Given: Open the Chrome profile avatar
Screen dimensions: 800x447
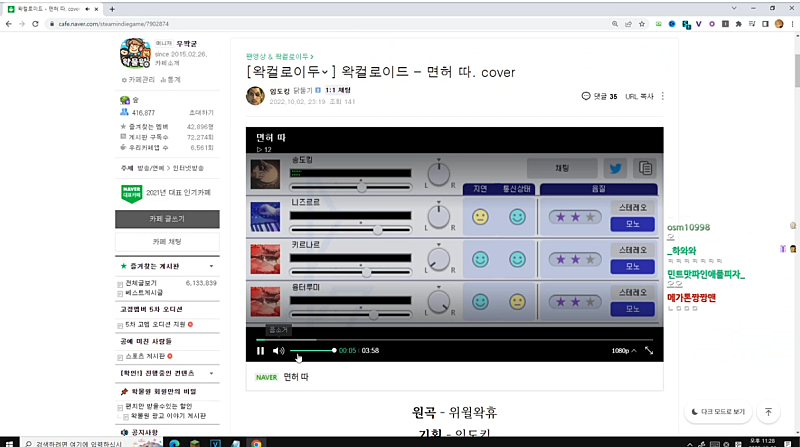Looking at the screenshot, I should pyautogui.click(x=779, y=24).
